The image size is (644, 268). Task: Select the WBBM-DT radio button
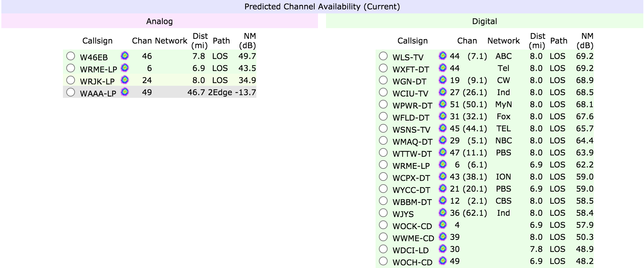[x=383, y=201]
